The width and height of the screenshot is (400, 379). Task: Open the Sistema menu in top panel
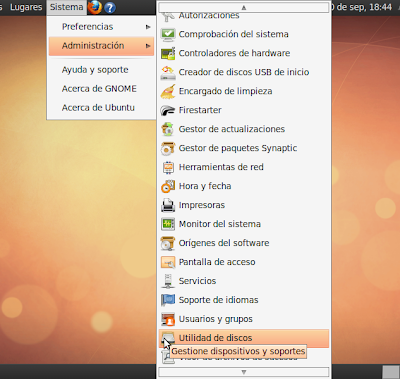pyautogui.click(x=67, y=7)
